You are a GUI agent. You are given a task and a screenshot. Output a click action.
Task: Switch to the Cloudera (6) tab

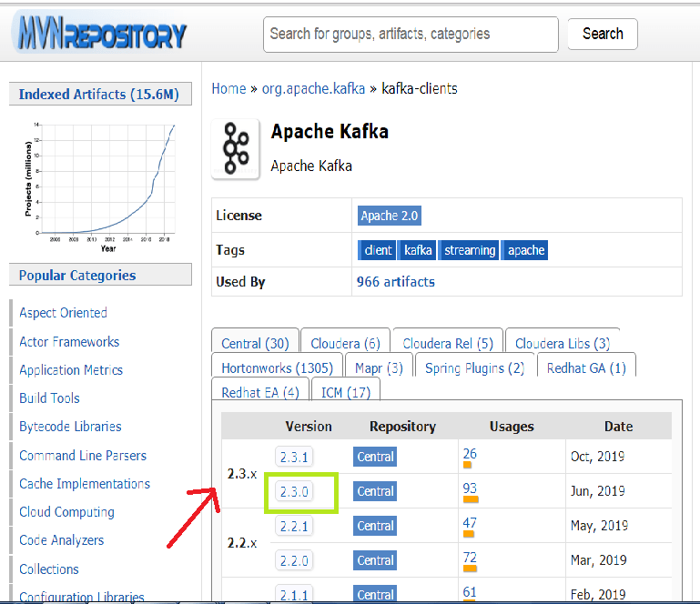(345, 343)
